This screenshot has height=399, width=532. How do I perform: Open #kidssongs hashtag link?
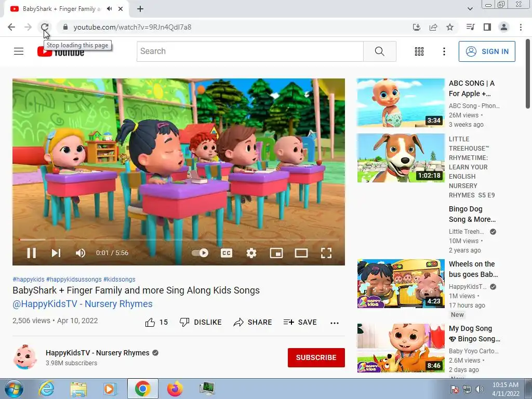(119, 279)
